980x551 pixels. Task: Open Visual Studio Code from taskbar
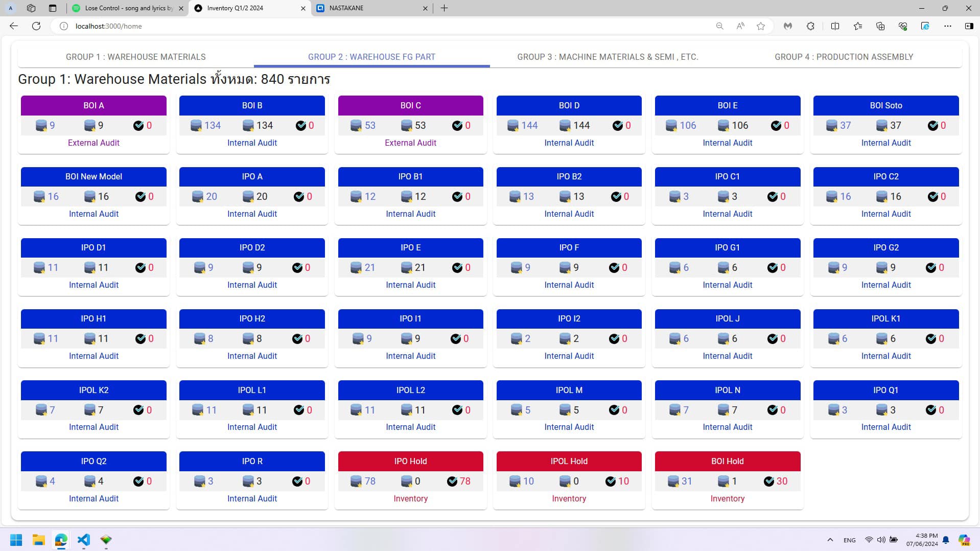83,540
